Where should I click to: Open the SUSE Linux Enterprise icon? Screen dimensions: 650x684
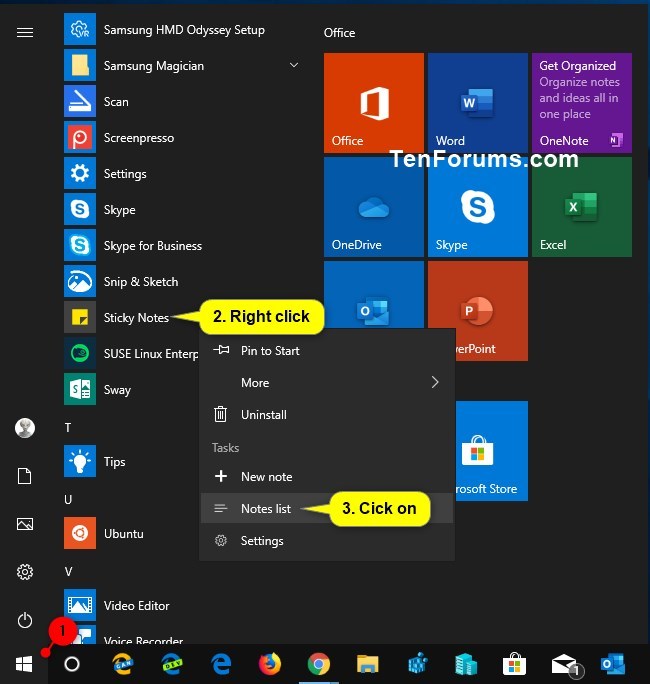(x=80, y=353)
